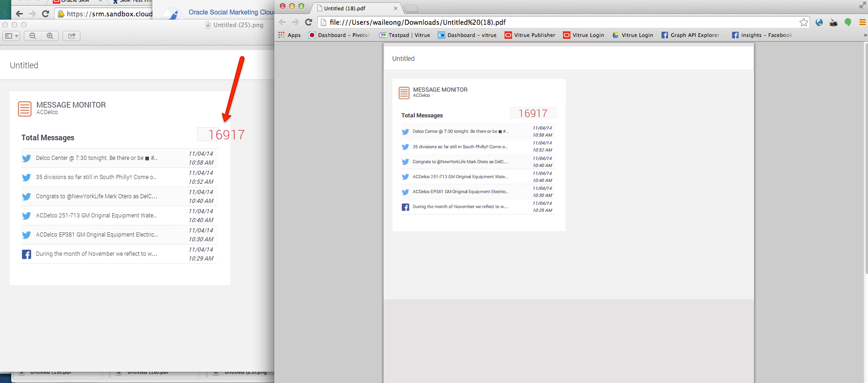Click the Facebook icon beside 'During the month' in Preview
This screenshot has width=868, height=383.
tap(27, 254)
